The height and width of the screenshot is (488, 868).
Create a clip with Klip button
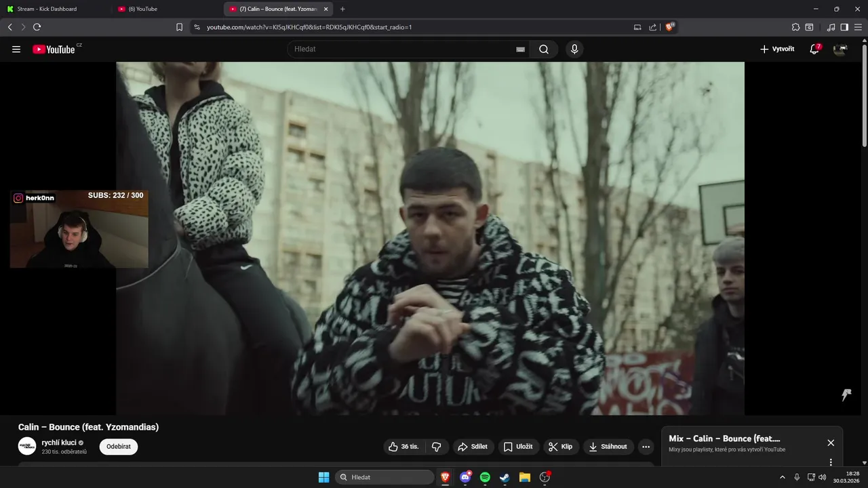(561, 447)
